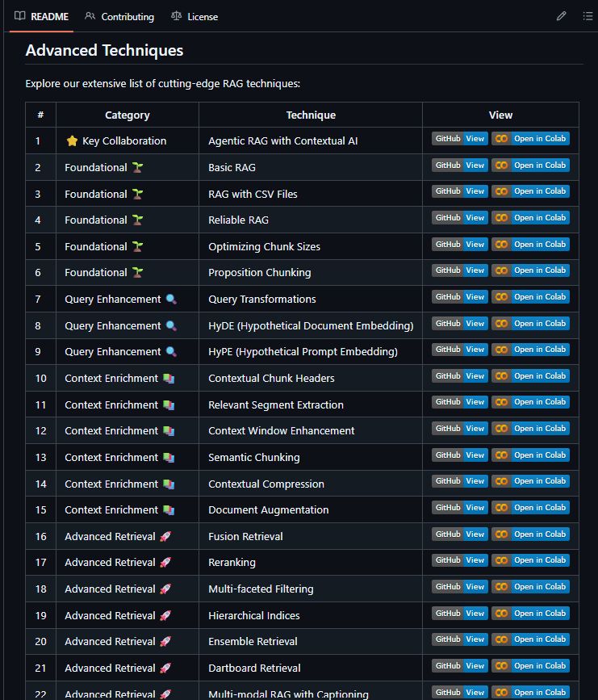The width and height of the screenshot is (598, 700).
Task: Open in Colab badge for Multi-faceted Filtering
Action: tap(530, 587)
